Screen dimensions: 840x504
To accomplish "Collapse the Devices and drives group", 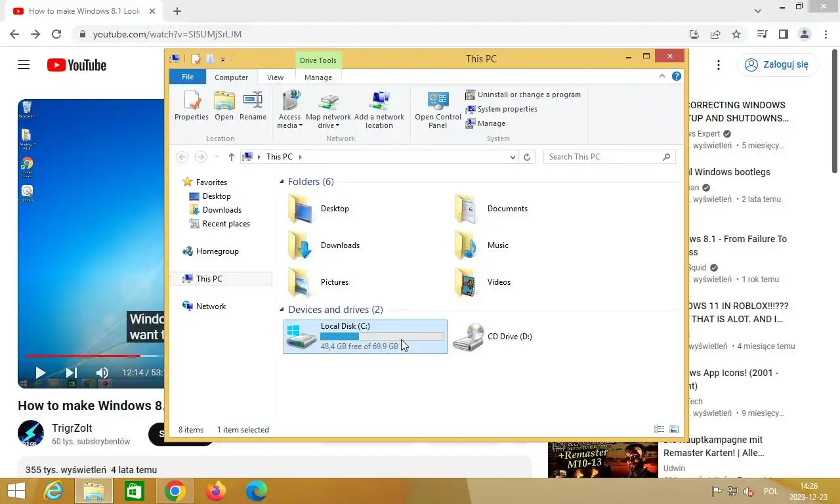I will click(282, 310).
